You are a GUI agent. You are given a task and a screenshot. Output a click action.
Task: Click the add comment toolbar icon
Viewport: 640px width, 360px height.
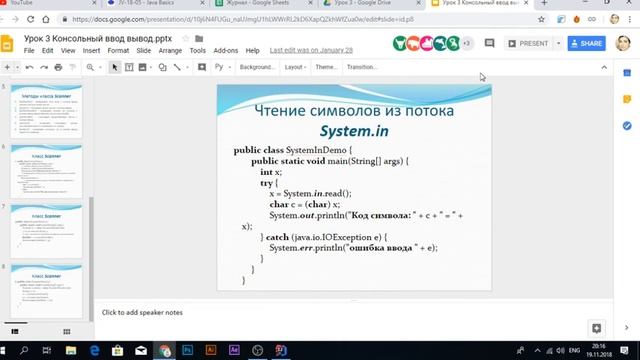click(202, 67)
